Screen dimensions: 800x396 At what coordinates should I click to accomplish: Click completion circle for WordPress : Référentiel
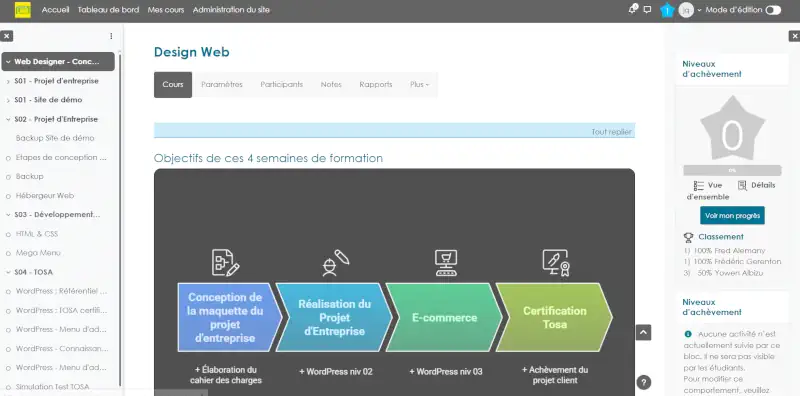pos(8,292)
